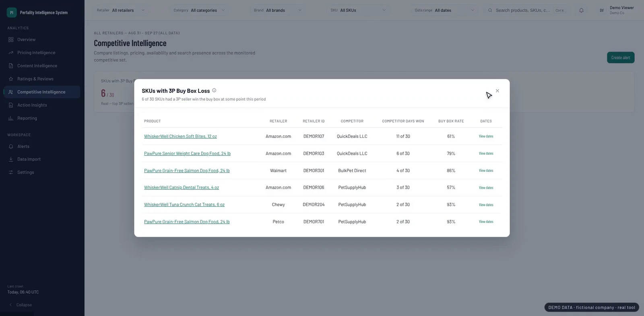Open the Demo Viewer user menu
The image size is (644, 316).
[x=616, y=10]
